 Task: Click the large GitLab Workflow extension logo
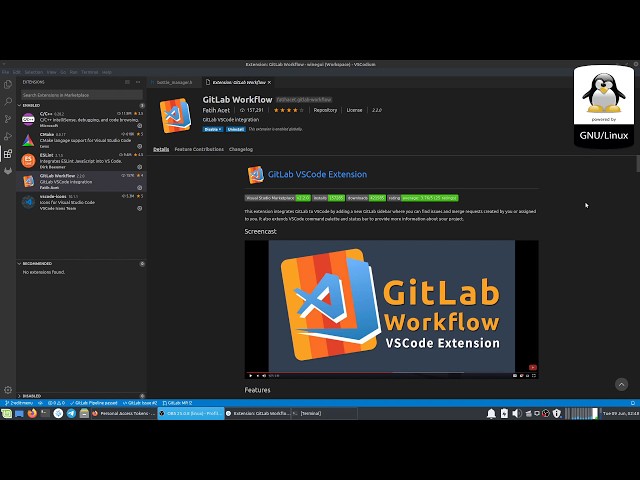tap(176, 115)
